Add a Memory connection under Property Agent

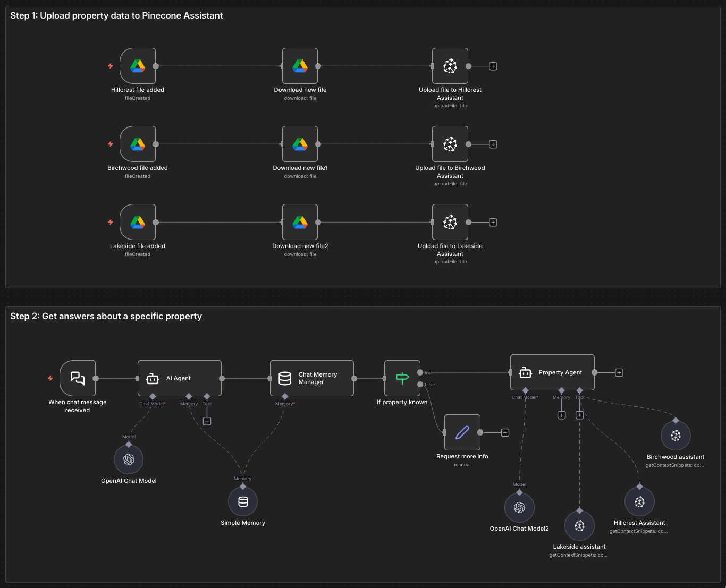(562, 415)
